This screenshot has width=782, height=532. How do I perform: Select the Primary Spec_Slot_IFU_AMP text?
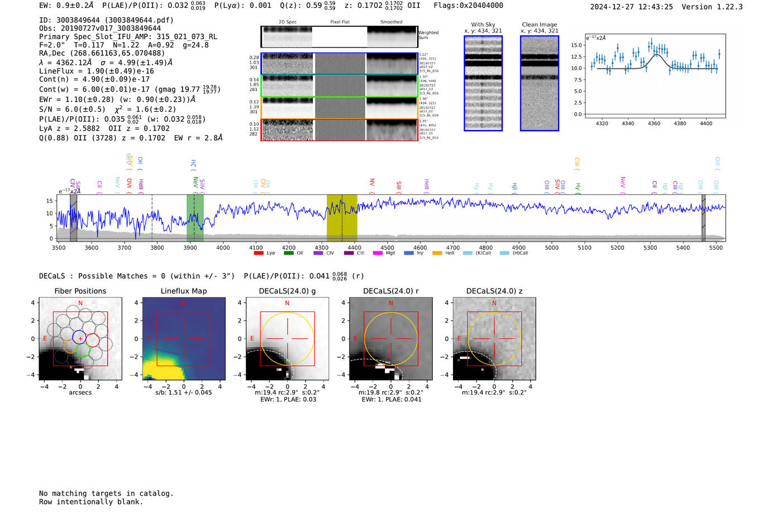(128, 37)
